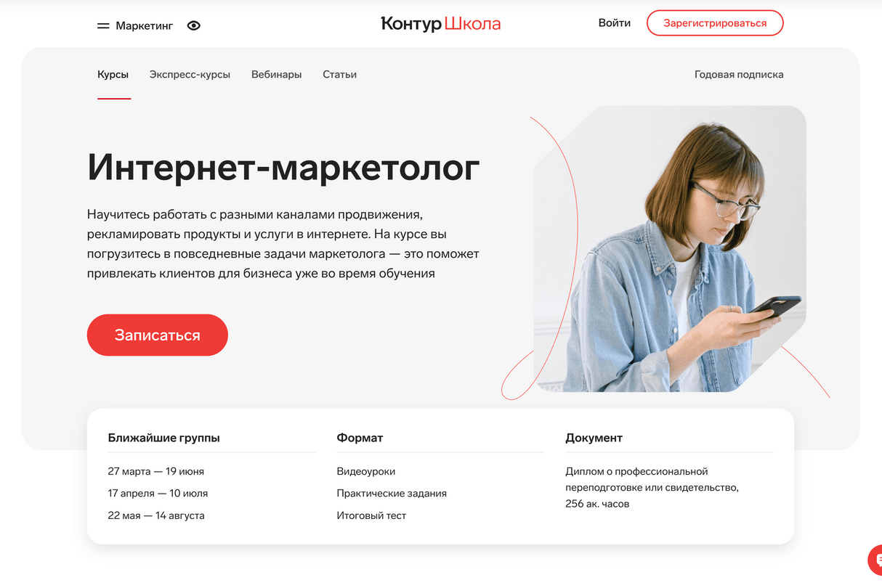Click the Видеоуроки format item

366,472
